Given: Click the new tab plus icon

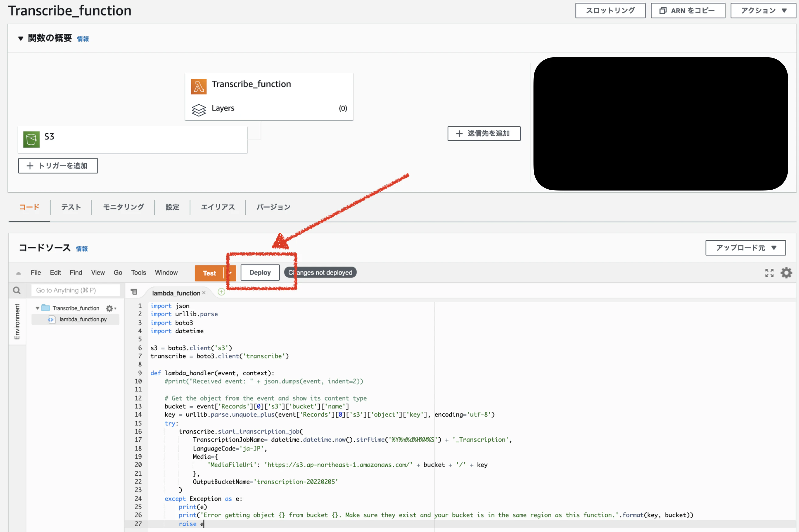Looking at the screenshot, I should [221, 292].
